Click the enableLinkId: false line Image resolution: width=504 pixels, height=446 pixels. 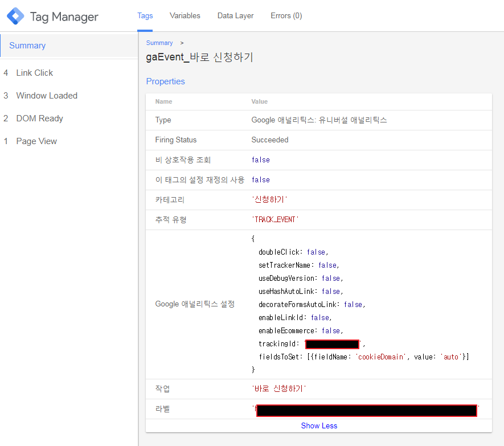295,318
